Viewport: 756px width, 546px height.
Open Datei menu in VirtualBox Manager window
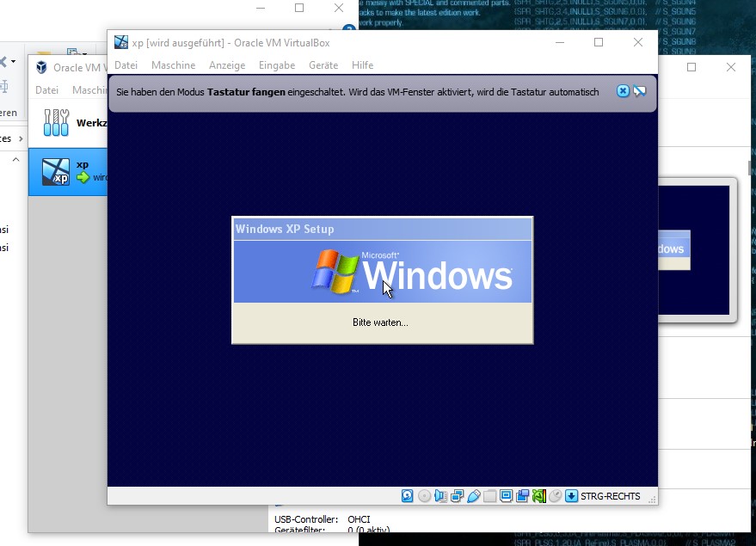point(46,90)
